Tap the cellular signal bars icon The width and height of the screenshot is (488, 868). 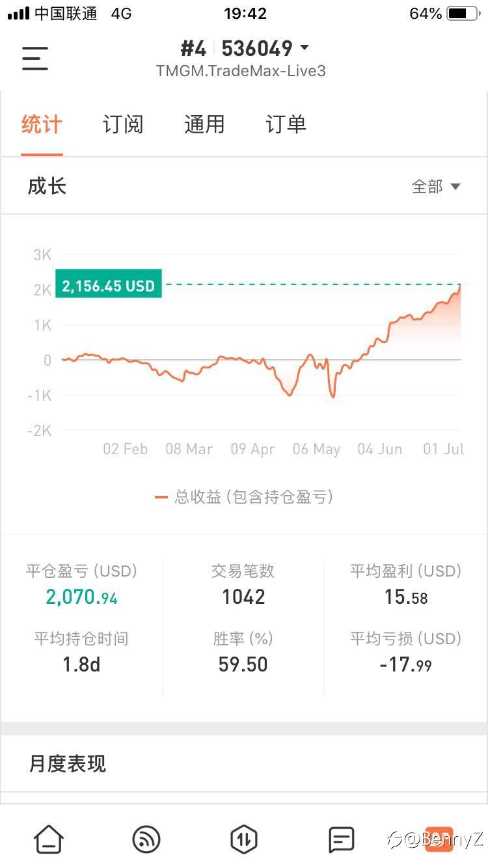(18, 14)
